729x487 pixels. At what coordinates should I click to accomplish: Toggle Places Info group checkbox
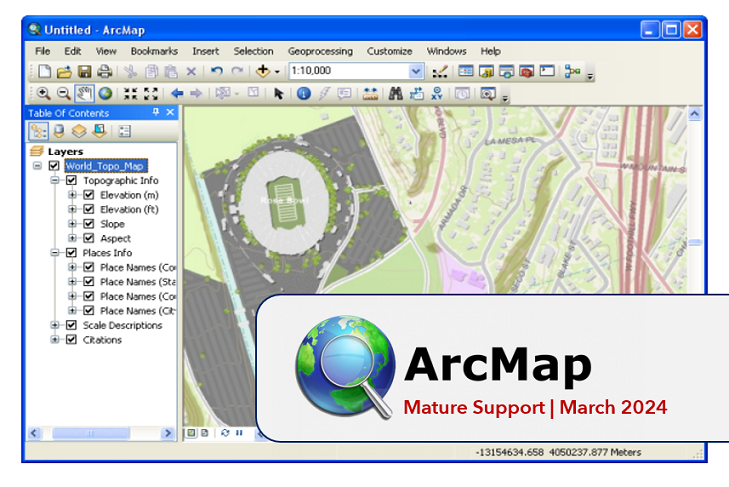tap(71, 253)
